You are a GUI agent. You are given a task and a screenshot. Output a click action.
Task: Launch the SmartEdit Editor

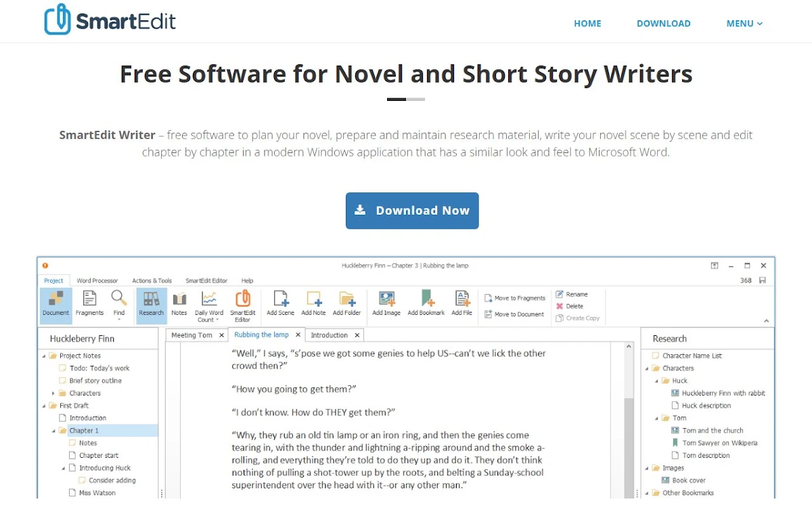(242, 305)
